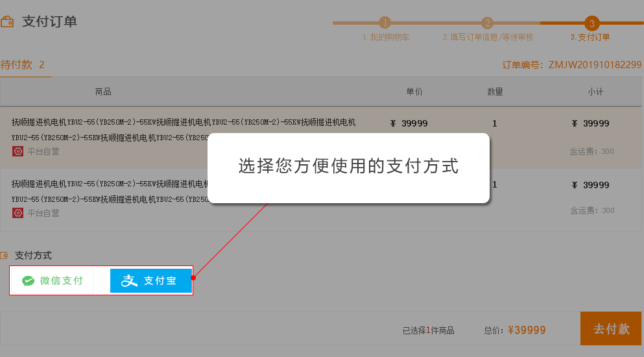Open the 待付款 tab
The height and width of the screenshot is (357, 644).
tap(23, 65)
